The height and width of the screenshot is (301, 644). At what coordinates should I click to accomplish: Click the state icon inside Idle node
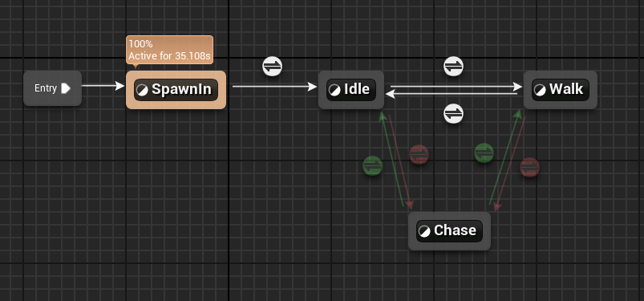tap(334, 91)
